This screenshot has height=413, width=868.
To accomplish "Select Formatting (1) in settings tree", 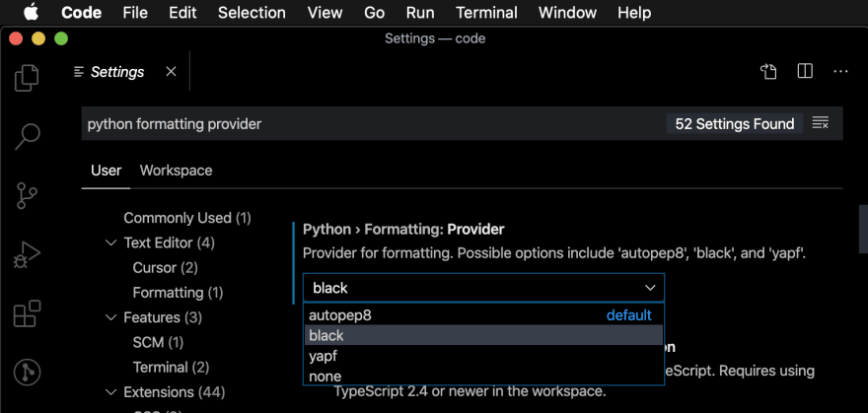I will point(178,293).
